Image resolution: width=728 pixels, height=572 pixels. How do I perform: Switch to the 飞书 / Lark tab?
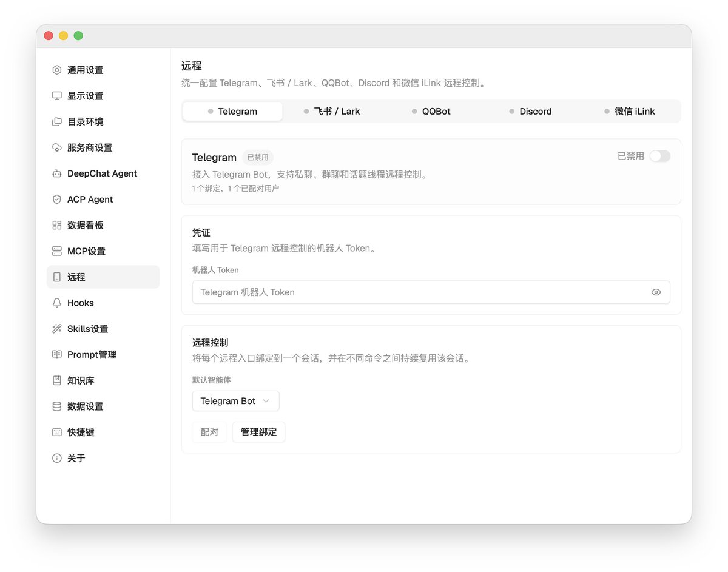click(x=332, y=111)
